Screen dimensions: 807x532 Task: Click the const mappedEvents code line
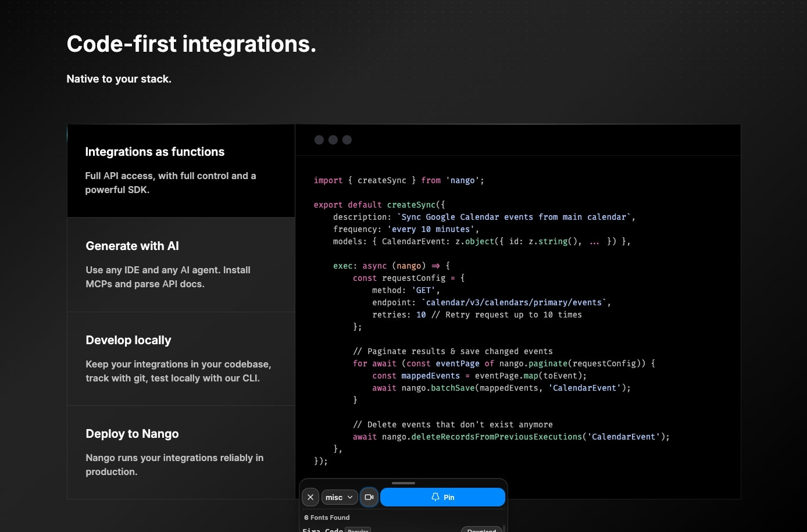click(479, 376)
